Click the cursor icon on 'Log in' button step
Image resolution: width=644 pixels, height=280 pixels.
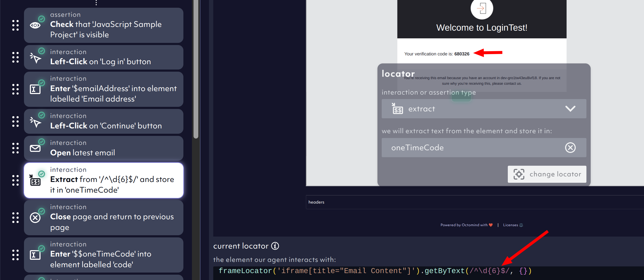pyautogui.click(x=35, y=58)
